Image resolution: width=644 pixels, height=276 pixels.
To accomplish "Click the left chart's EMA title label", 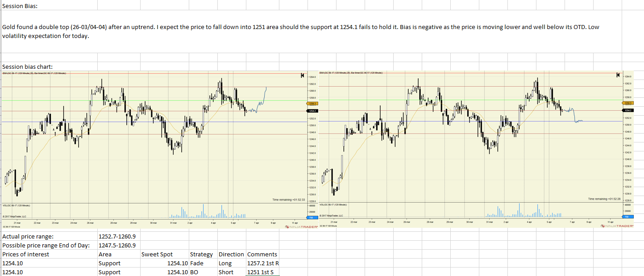I will coord(34,72).
